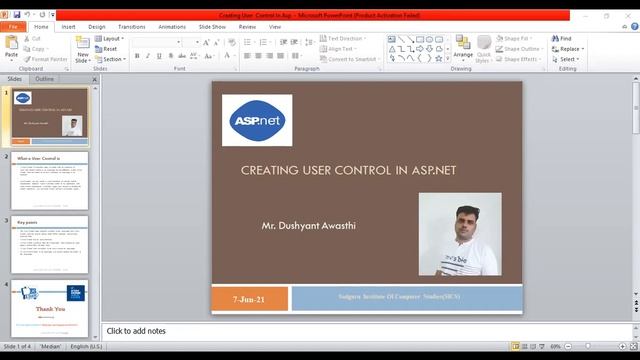Click the Undo icon in title bar
640x360 pixels.
27,15
